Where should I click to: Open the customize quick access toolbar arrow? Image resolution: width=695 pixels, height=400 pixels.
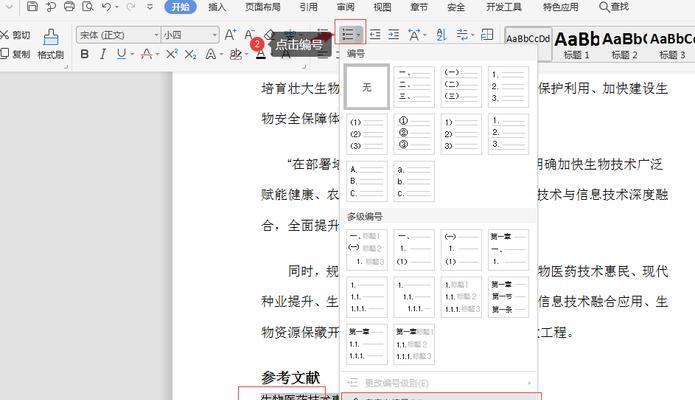150,7
